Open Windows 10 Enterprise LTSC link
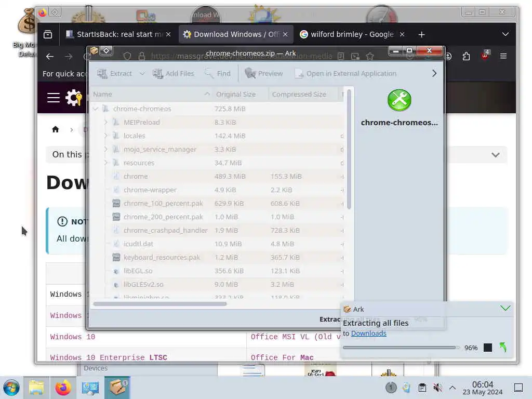532x399 pixels. 109,357
